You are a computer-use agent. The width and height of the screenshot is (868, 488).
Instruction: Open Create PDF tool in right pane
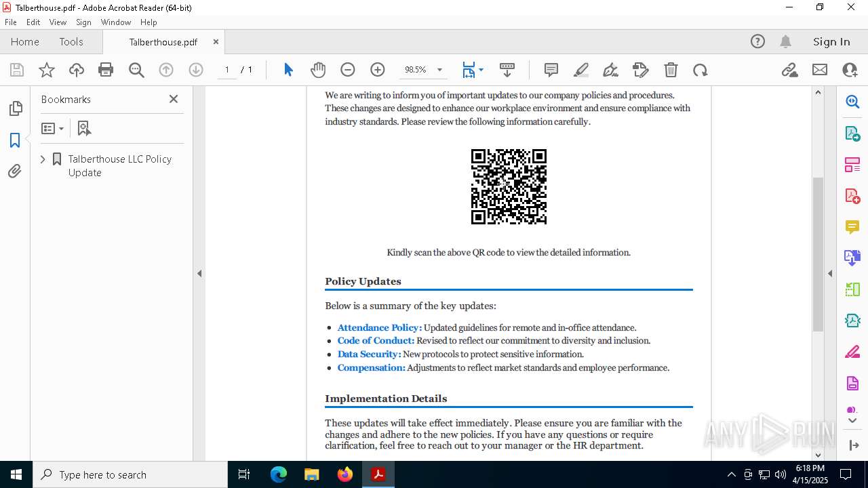click(x=852, y=196)
